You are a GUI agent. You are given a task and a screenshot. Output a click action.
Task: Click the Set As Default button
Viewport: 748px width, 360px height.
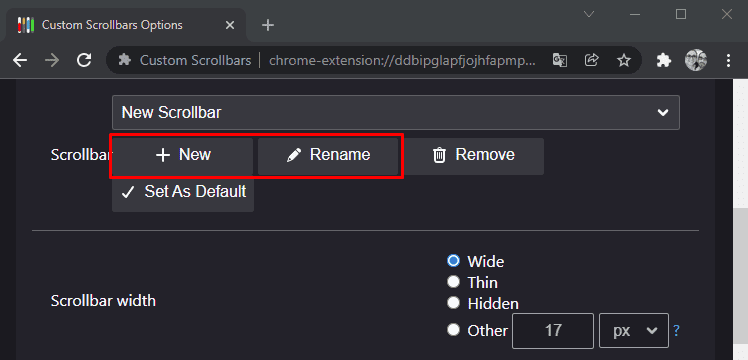[x=183, y=193]
